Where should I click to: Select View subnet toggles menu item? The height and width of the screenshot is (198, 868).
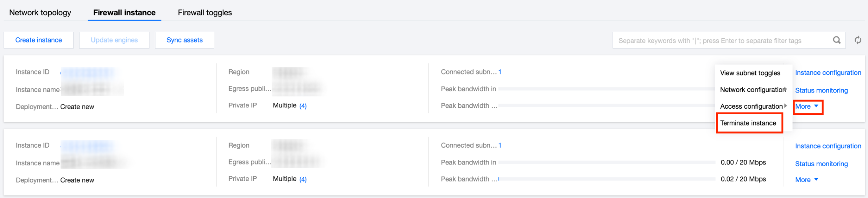750,73
